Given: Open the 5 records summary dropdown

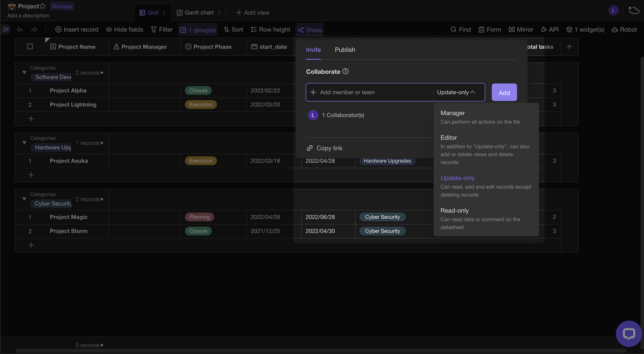Looking at the screenshot, I should 89,345.
